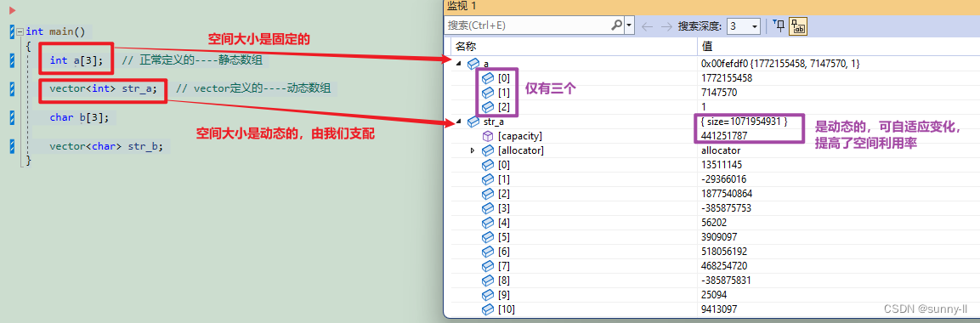The width and height of the screenshot is (980, 323).
Task: Toggle the highlighted selected-text view button
Action: click(797, 25)
